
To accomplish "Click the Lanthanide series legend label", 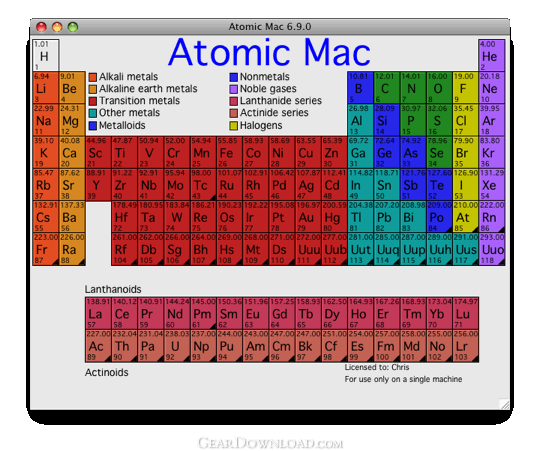I will 281,101.
